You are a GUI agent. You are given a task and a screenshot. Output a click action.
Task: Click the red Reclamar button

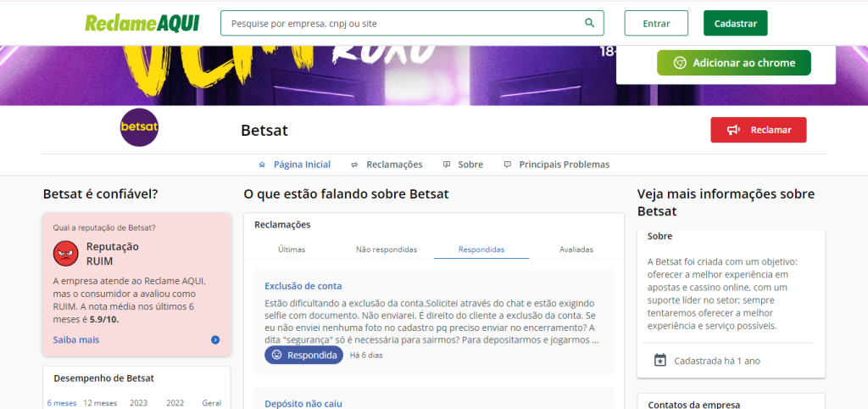click(x=759, y=130)
